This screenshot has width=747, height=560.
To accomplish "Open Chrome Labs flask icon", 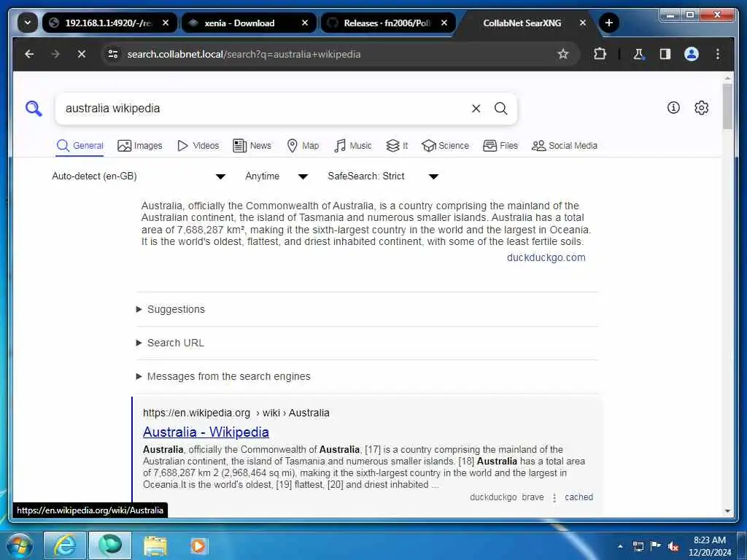I will pos(639,54).
